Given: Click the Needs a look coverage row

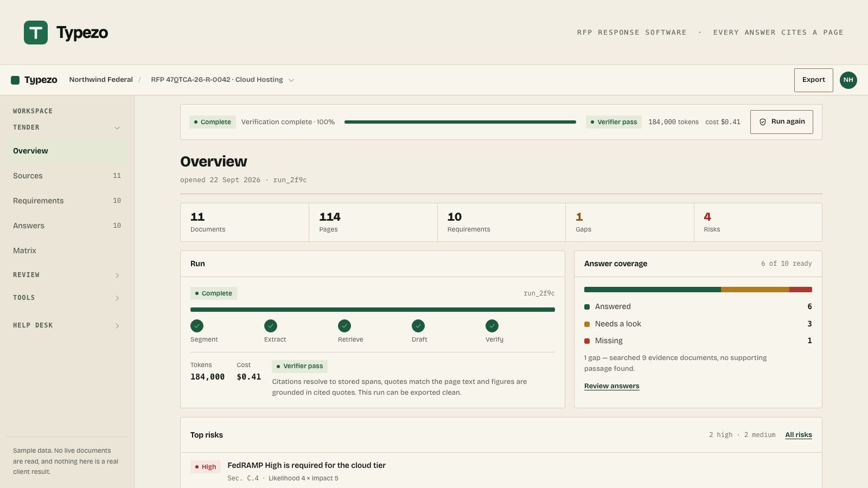Looking at the screenshot, I should pos(698,324).
